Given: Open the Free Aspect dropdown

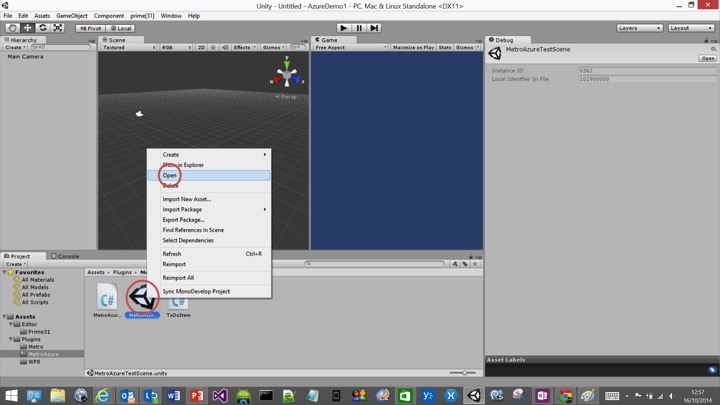Looking at the screenshot, I should tap(351, 47).
